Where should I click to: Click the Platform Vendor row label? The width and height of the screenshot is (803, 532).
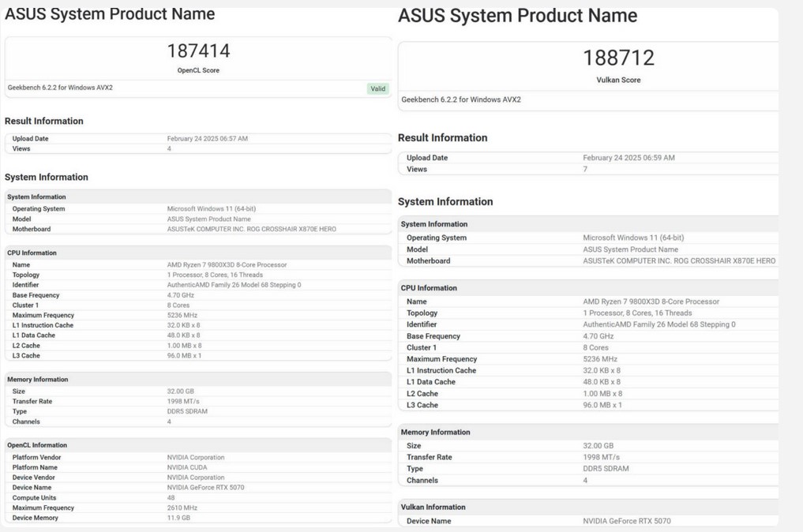point(36,458)
